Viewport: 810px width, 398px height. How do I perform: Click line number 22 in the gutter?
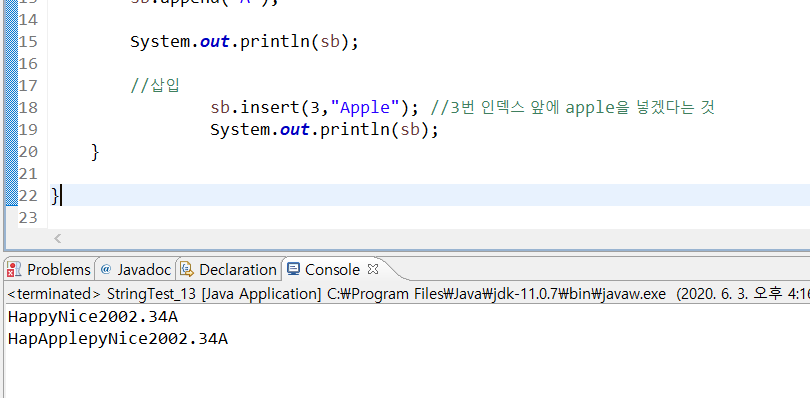[x=28, y=196]
